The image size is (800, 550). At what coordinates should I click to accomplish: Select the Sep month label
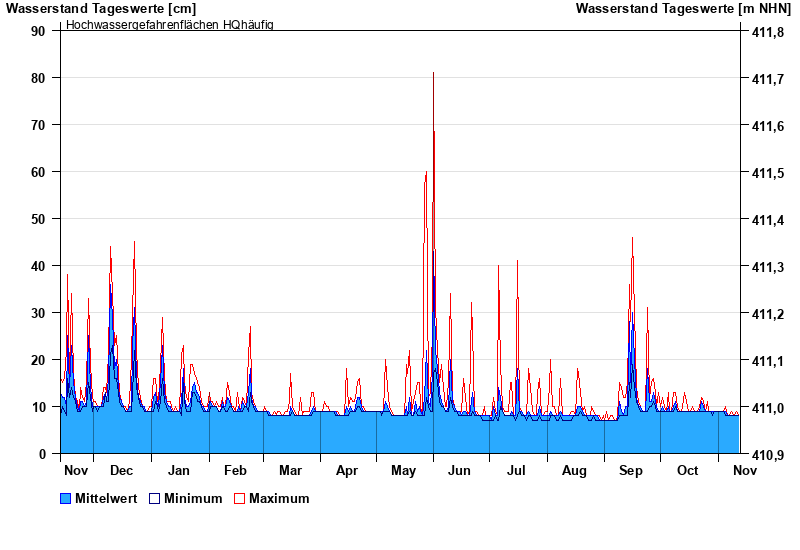631,470
